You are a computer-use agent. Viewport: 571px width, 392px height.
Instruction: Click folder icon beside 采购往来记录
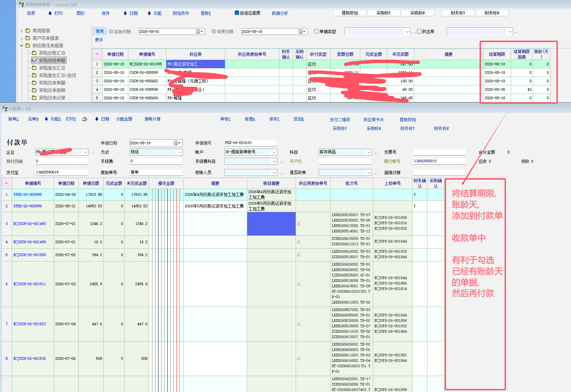tap(34, 98)
